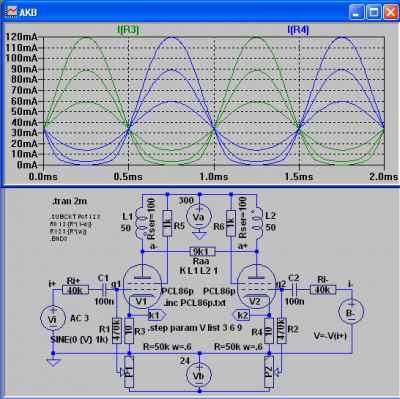The width and height of the screenshot is (400, 399).
Task: Click the AKB window title icon
Action: coord(11,12)
